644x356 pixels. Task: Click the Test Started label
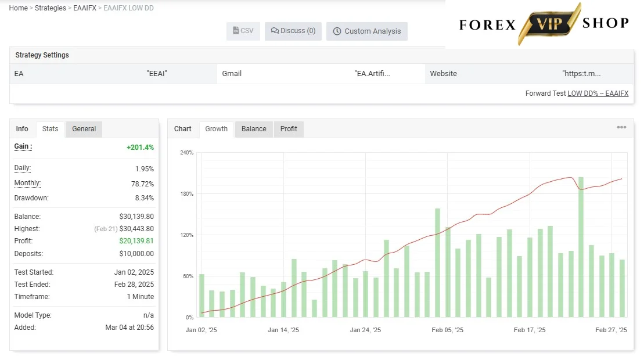coord(34,272)
